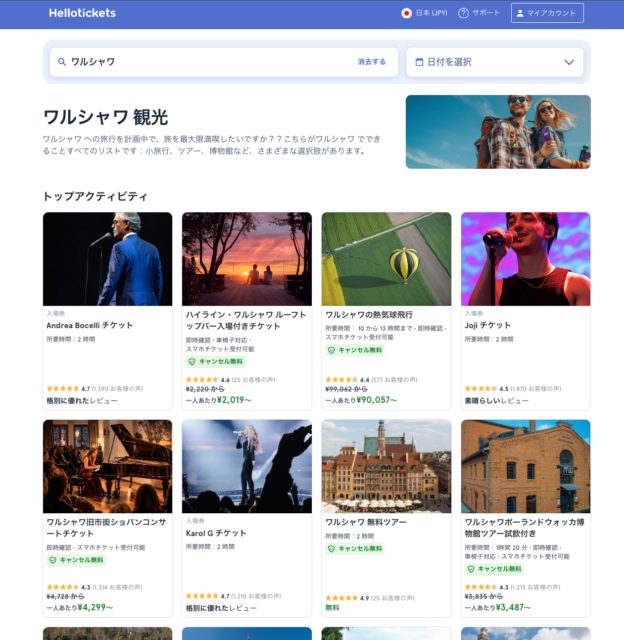Click the ¥2,019~ price on rooftop bar card
The width and height of the screenshot is (624, 640).
click(x=234, y=400)
